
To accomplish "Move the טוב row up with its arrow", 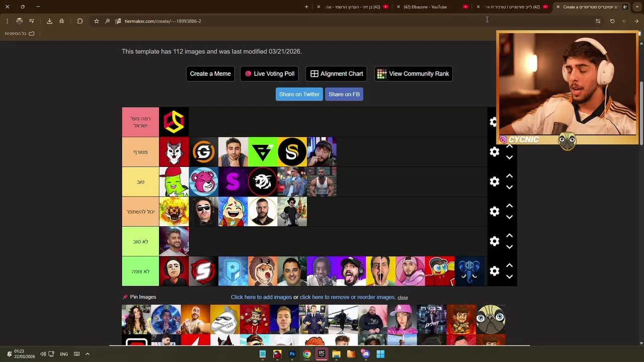I will click(509, 176).
